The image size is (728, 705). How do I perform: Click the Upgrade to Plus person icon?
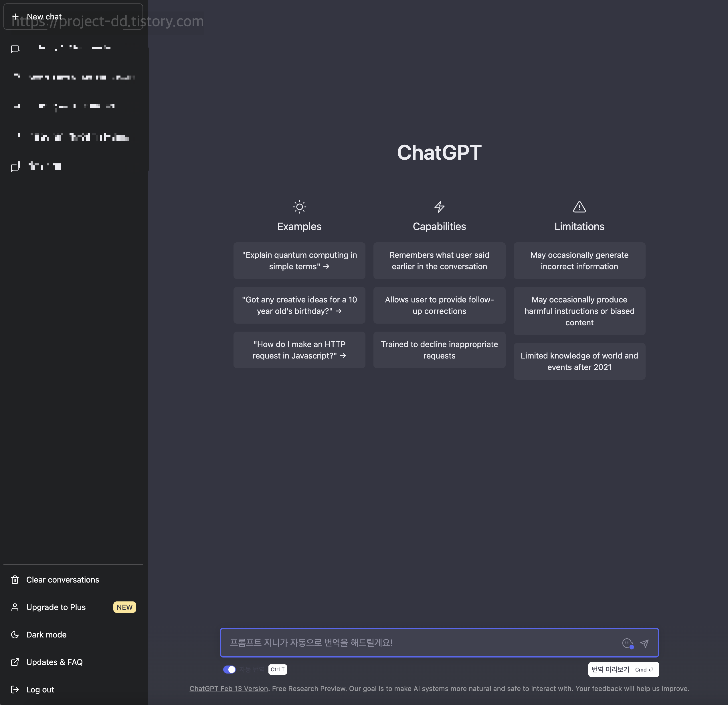(15, 607)
